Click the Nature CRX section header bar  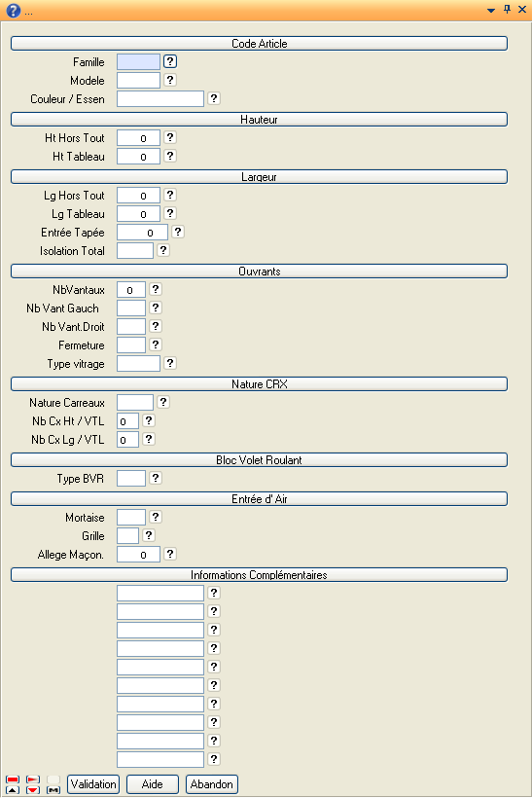click(x=260, y=384)
